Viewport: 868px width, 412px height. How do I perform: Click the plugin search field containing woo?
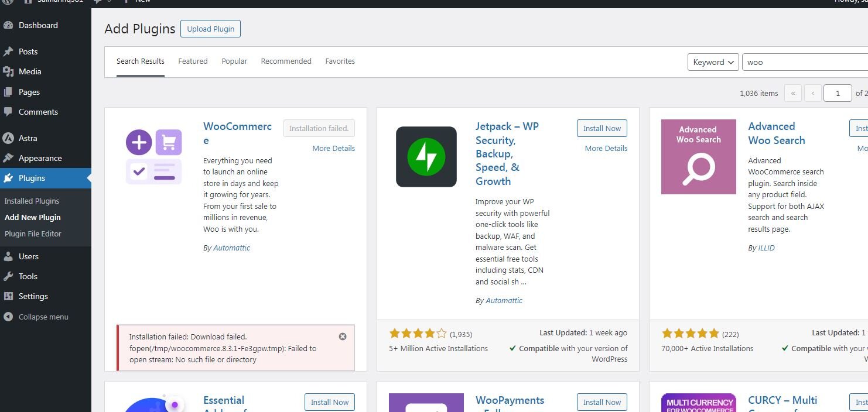point(805,62)
